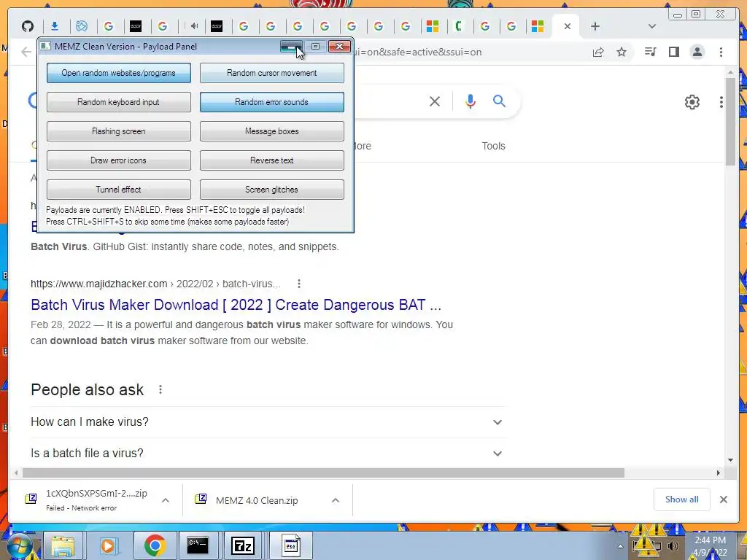Click the majidzhacker.com result URL

coord(155,284)
